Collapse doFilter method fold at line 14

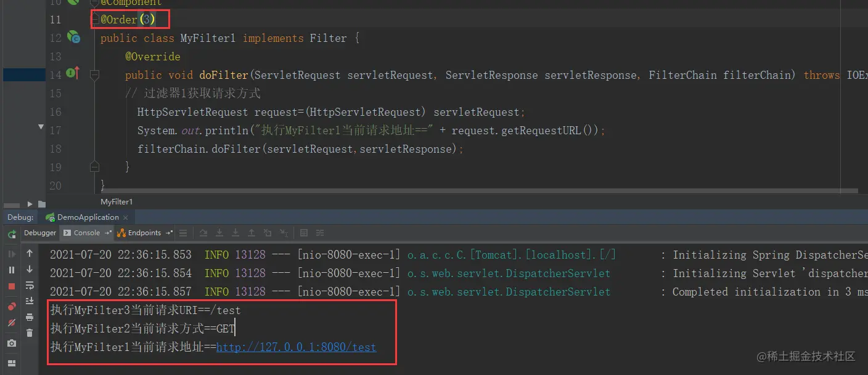[x=94, y=75]
